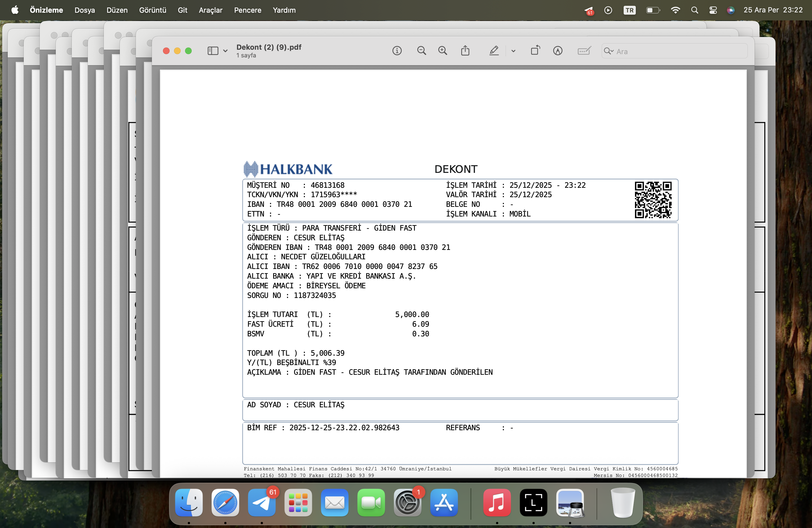Open the Wi-Fi menu
The height and width of the screenshot is (528, 812).
[675, 10]
